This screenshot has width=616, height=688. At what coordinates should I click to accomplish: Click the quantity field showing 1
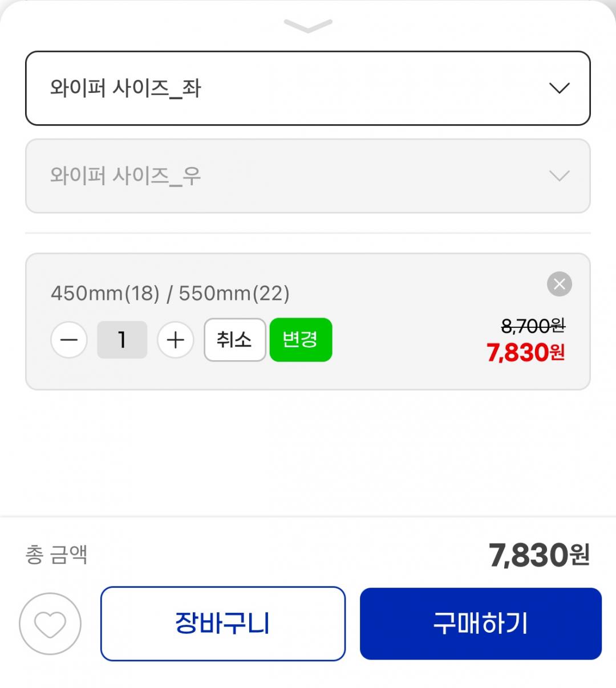click(122, 340)
